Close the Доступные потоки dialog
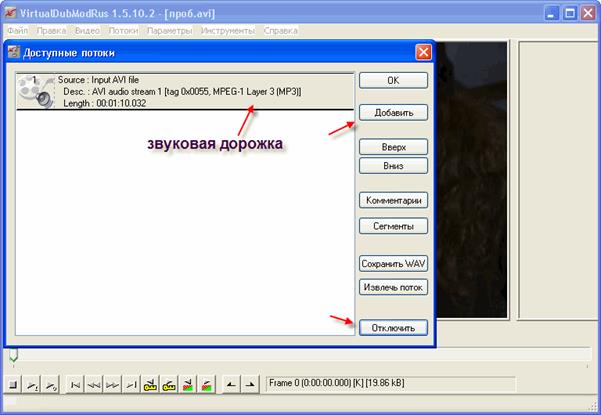The height and width of the screenshot is (415, 601). pyautogui.click(x=423, y=52)
